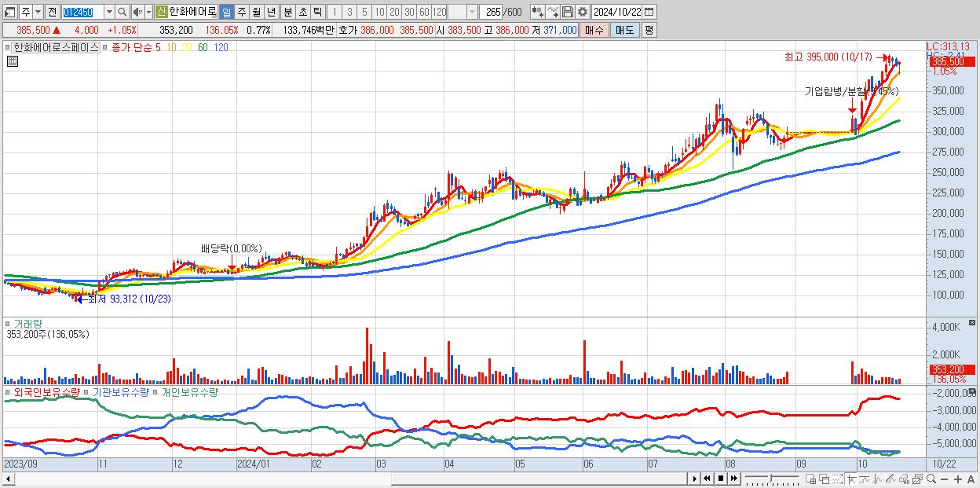Save chart settings with the floppy disk icon
Viewport: 980px width, 488px height.
568,12
